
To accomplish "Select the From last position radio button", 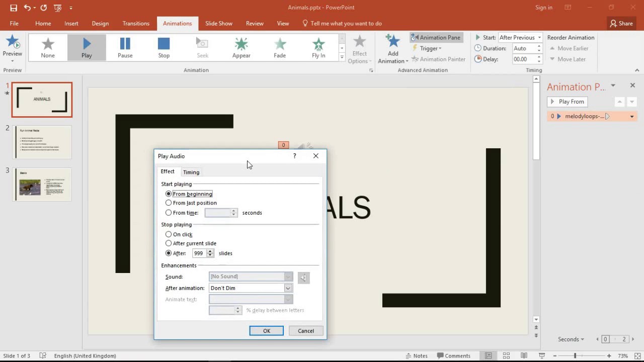I will (169, 203).
